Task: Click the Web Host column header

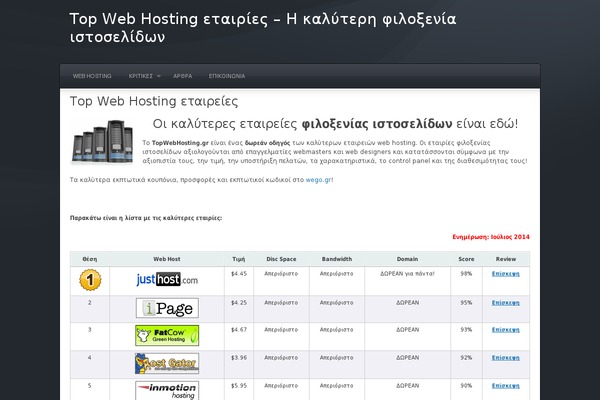Action: 167,259
